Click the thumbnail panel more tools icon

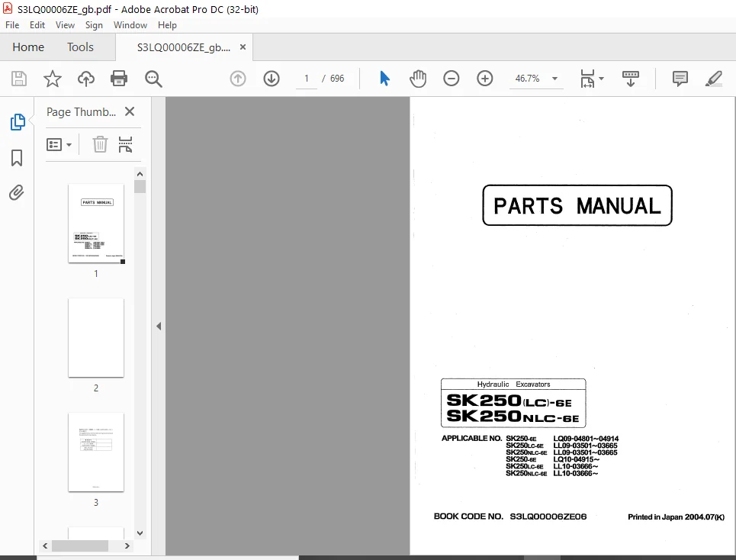pos(125,144)
